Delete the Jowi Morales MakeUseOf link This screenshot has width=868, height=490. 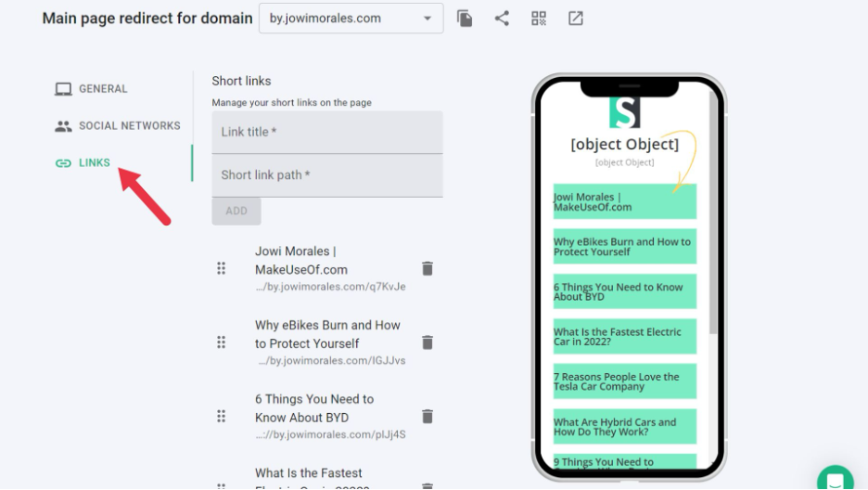[x=428, y=268]
